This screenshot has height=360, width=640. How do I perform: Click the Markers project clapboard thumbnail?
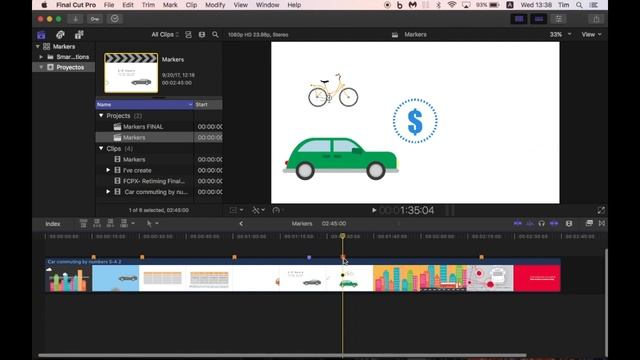[131, 73]
